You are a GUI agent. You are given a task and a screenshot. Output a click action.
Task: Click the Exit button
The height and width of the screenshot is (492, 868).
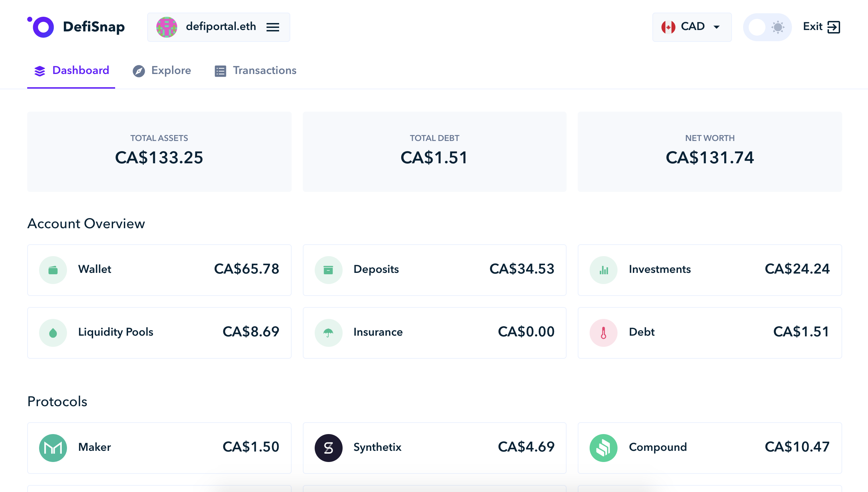point(821,27)
